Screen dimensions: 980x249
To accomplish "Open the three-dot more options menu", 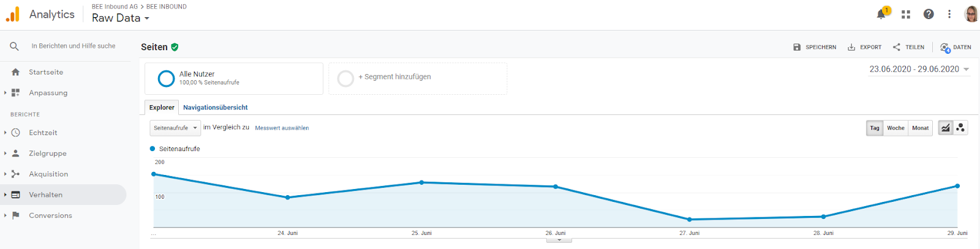I will 949,14.
